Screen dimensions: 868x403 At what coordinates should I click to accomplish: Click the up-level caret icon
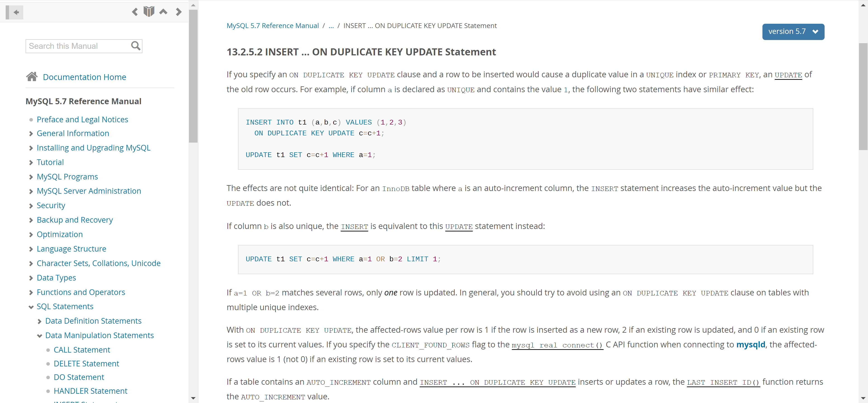click(163, 12)
